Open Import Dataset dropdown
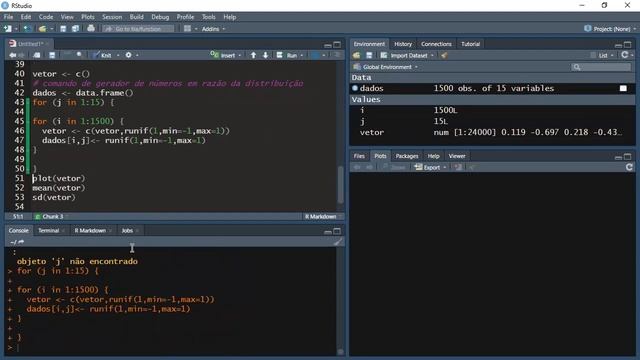Viewport: 640px width, 360px height. 407,55
